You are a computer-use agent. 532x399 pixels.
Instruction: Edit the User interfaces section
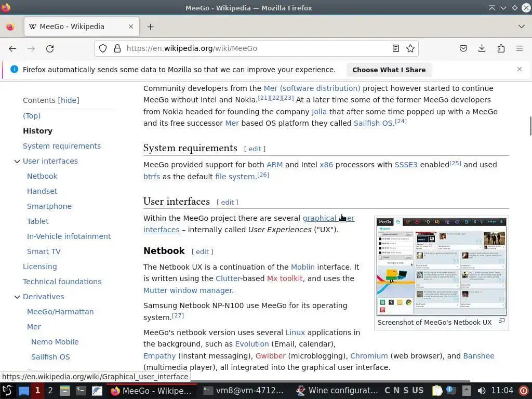coord(228,203)
